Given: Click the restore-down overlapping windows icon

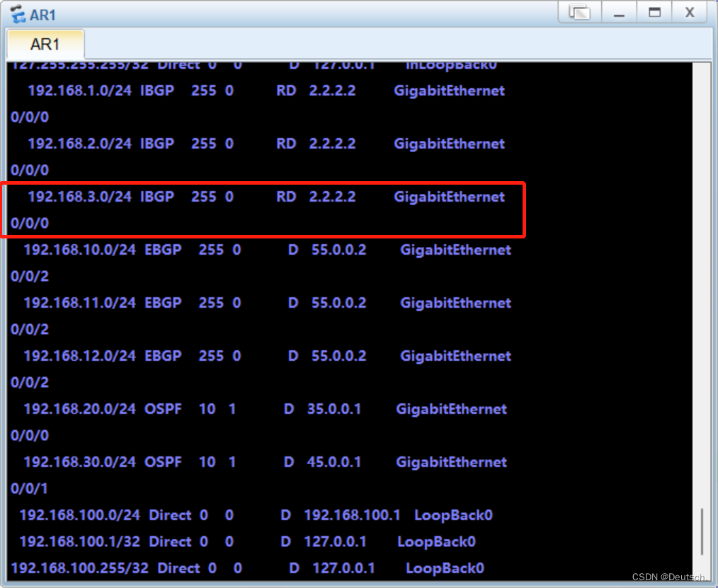Looking at the screenshot, I should click(x=580, y=12).
